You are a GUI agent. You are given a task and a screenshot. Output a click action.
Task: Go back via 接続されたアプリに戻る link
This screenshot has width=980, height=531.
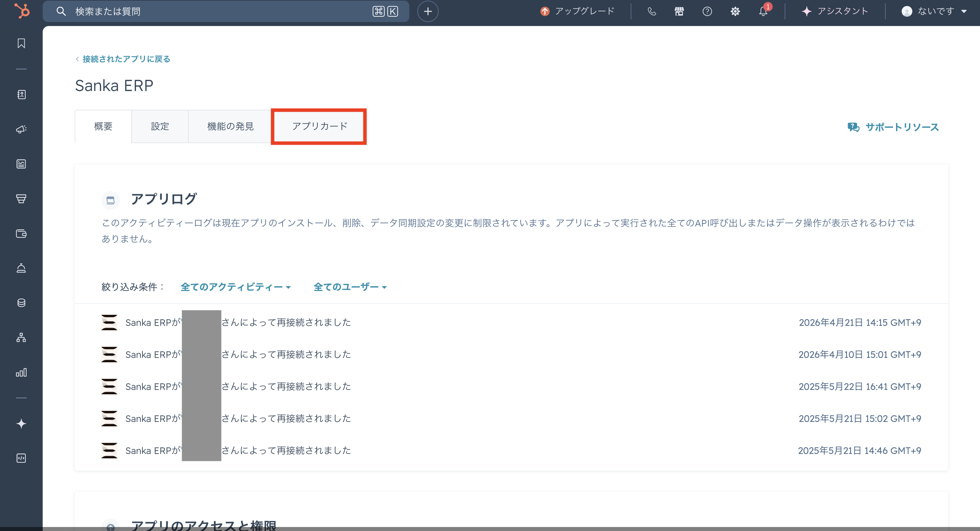[x=126, y=59]
